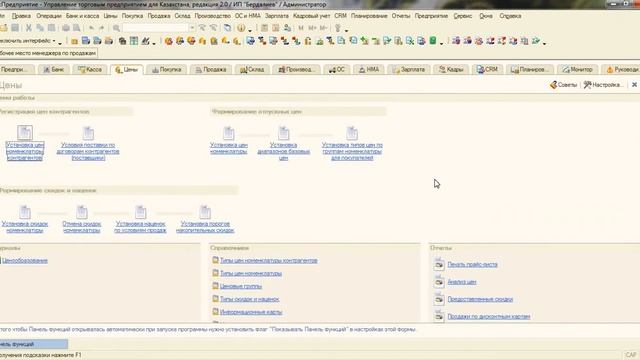Open Предоставленные скидки report link
640x360 pixels.
[x=480, y=299]
